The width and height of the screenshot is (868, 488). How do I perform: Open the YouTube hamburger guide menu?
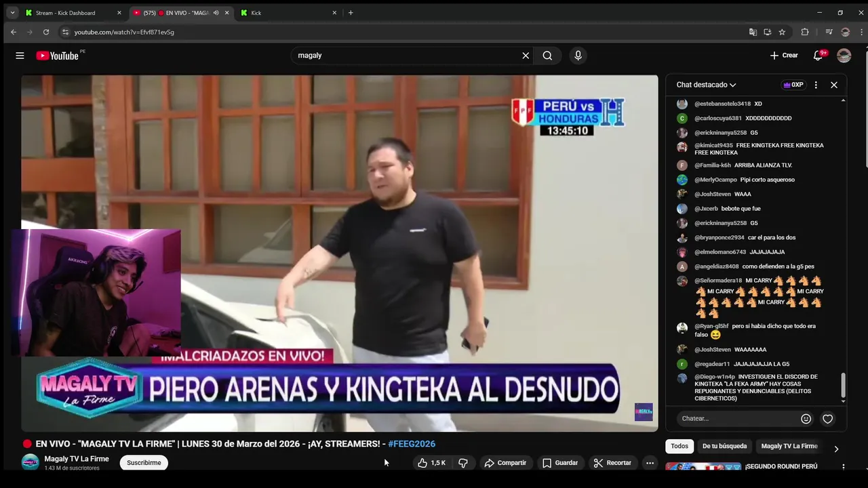pos(20,56)
